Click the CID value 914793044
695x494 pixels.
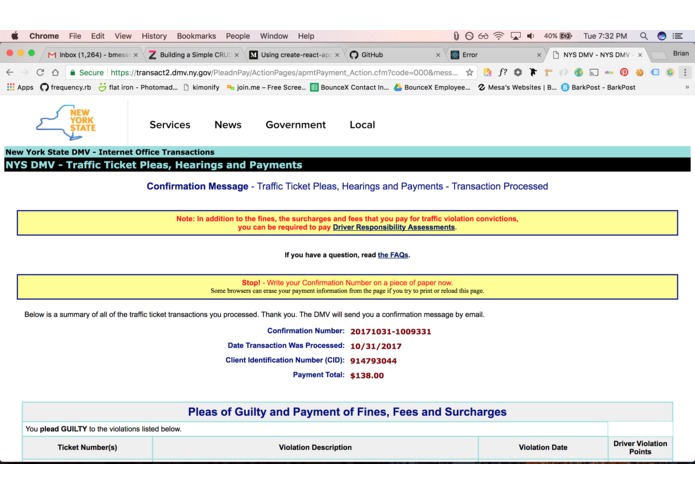pos(373,361)
